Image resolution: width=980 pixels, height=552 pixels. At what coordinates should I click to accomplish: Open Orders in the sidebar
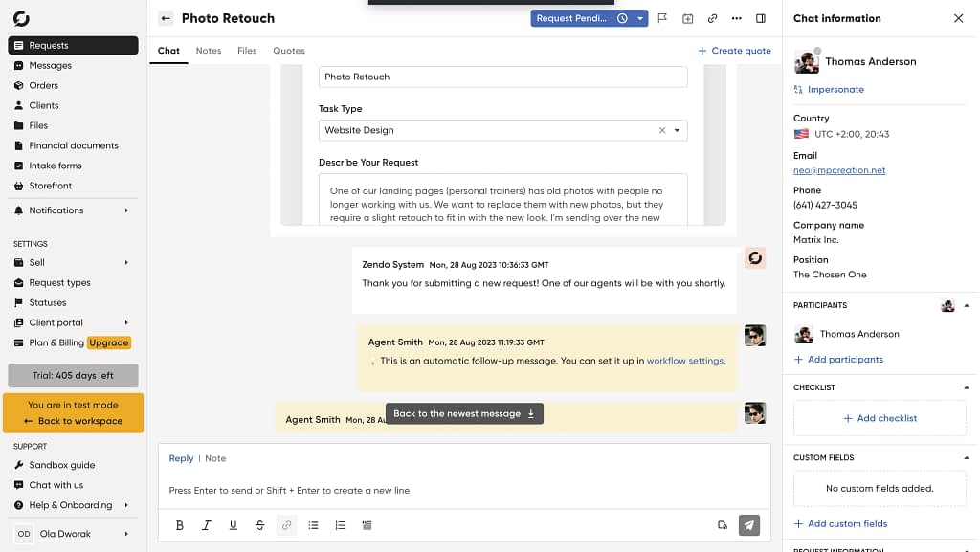tap(73, 85)
